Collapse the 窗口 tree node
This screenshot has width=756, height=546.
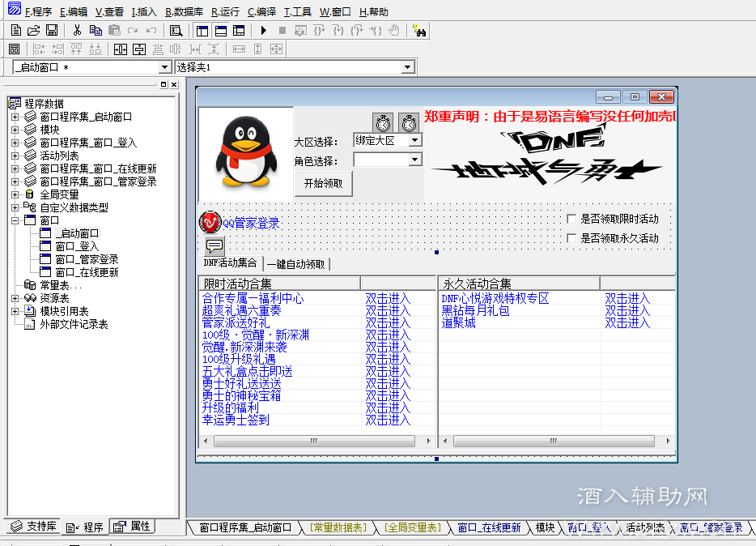(x=15, y=220)
